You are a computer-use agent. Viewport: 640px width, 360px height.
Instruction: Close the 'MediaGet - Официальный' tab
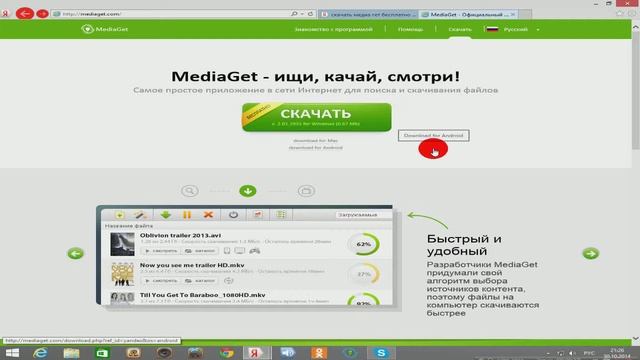[x=513, y=14]
